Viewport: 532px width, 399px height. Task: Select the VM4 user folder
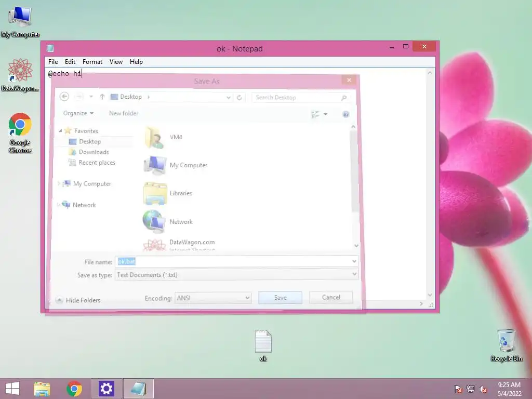click(x=164, y=137)
